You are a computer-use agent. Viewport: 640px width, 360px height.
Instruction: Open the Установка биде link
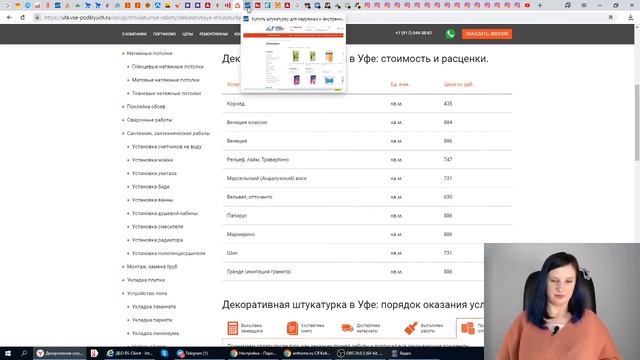[150, 187]
